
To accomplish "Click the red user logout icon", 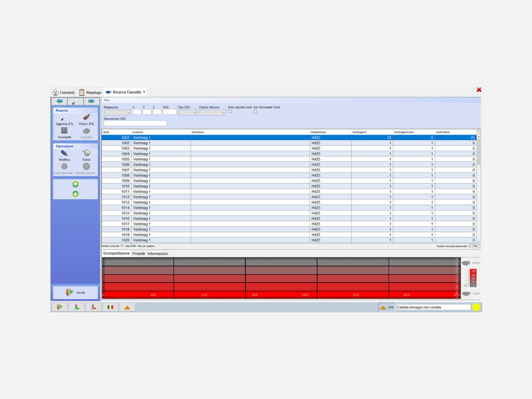I will [94, 308].
